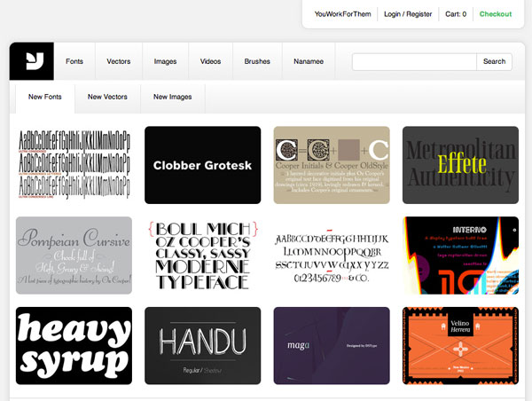
Task: Click Login / Register link
Action: tap(408, 14)
